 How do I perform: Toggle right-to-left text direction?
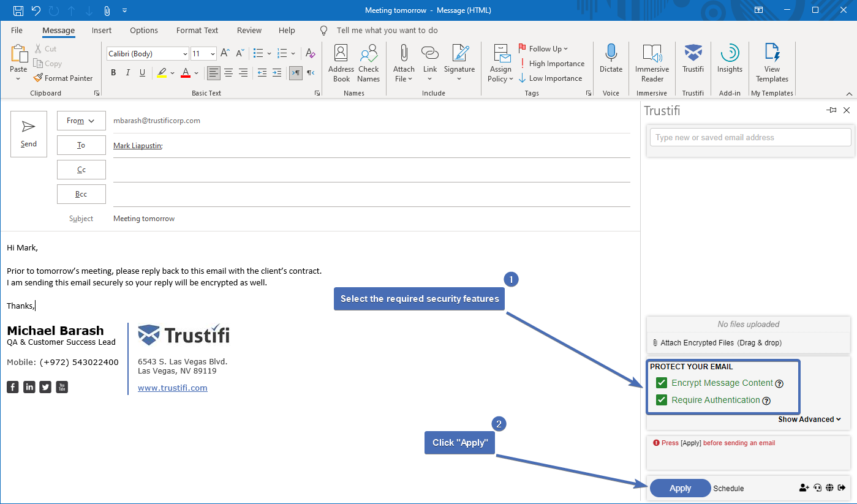(x=311, y=73)
